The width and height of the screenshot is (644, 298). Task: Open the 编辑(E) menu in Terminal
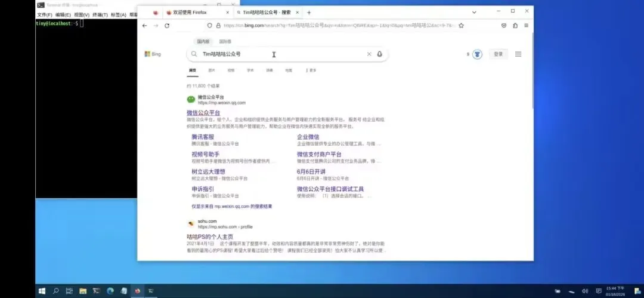coord(63,15)
